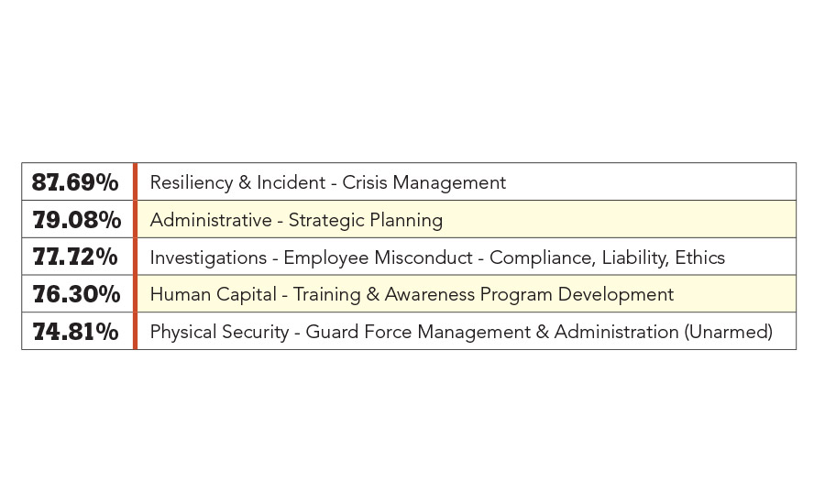Screen dimensions: 825x504
Task: Click the word "Investigations"
Action: click(x=208, y=257)
